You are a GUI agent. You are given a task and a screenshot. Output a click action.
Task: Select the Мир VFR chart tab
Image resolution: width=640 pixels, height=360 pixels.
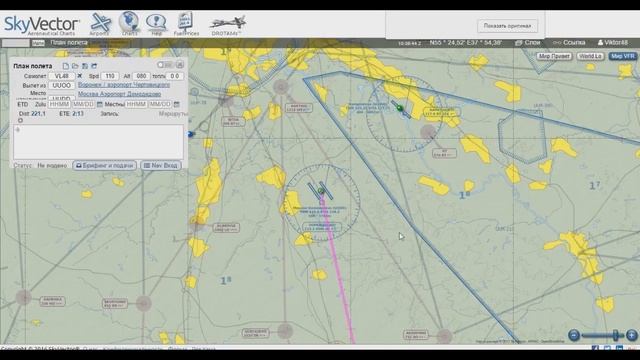pos(623,56)
